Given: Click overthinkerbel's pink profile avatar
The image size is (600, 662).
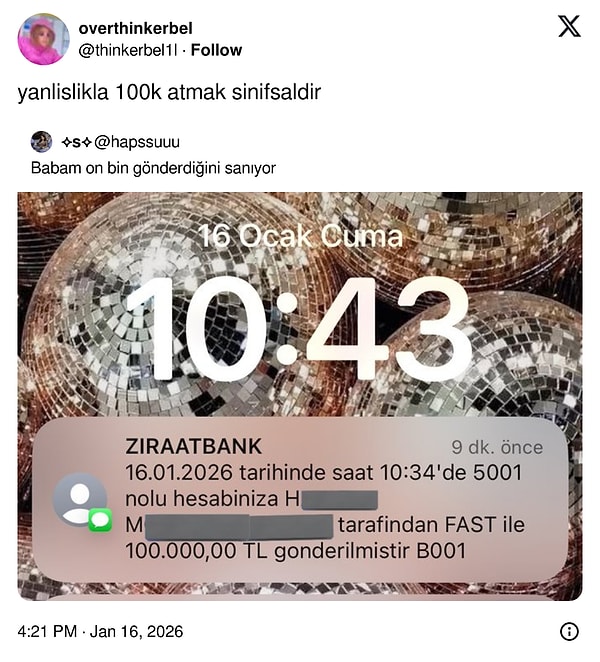Looking at the screenshot, I should click(x=43, y=39).
